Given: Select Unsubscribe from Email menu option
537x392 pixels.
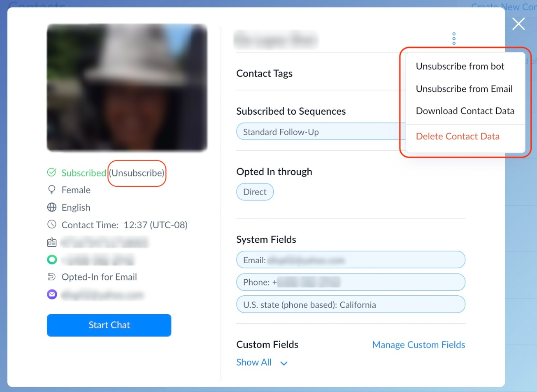Looking at the screenshot, I should click(x=464, y=89).
